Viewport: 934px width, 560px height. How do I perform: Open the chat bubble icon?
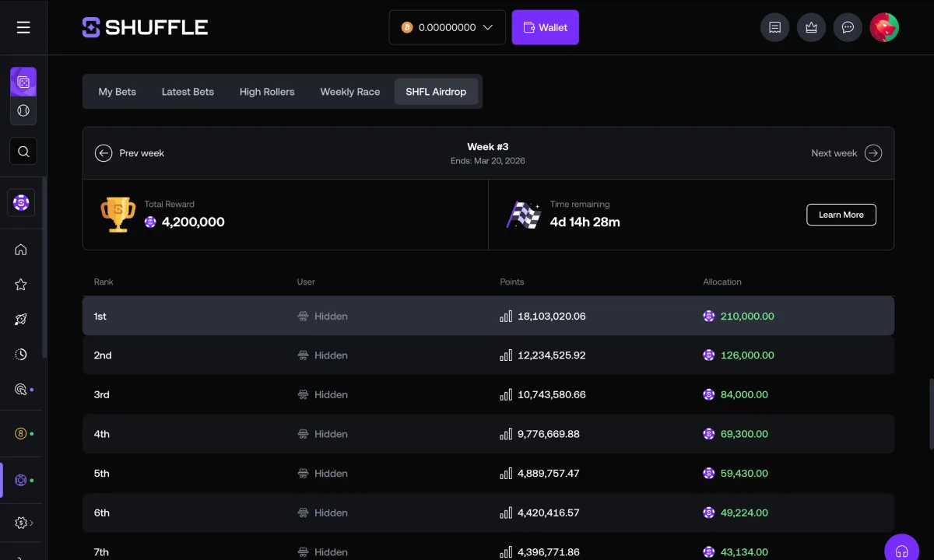[848, 27]
